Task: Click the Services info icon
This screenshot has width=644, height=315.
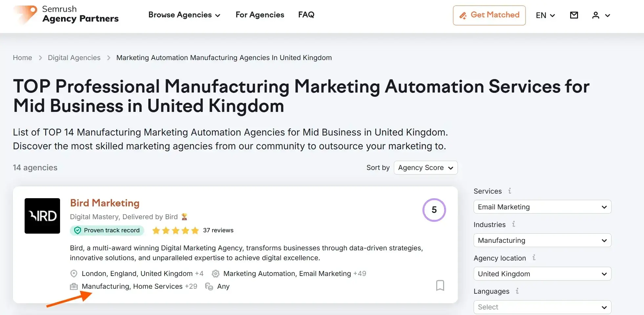Action: coord(509,191)
